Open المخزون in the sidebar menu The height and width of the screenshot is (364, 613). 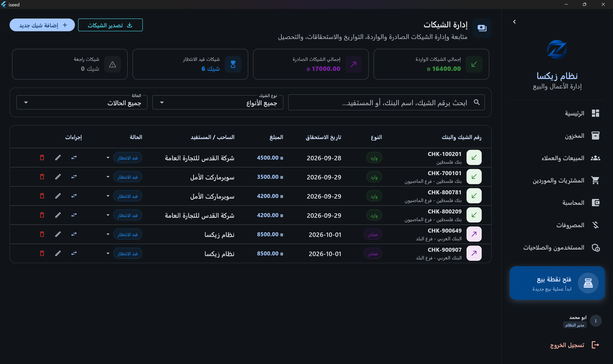pyautogui.click(x=557, y=136)
